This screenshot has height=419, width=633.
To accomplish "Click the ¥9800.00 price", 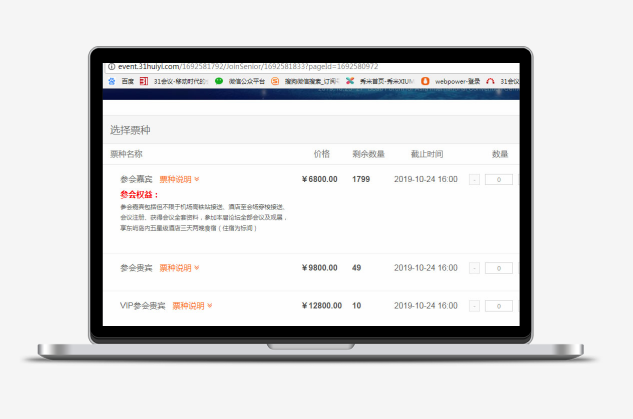I will coord(319,268).
